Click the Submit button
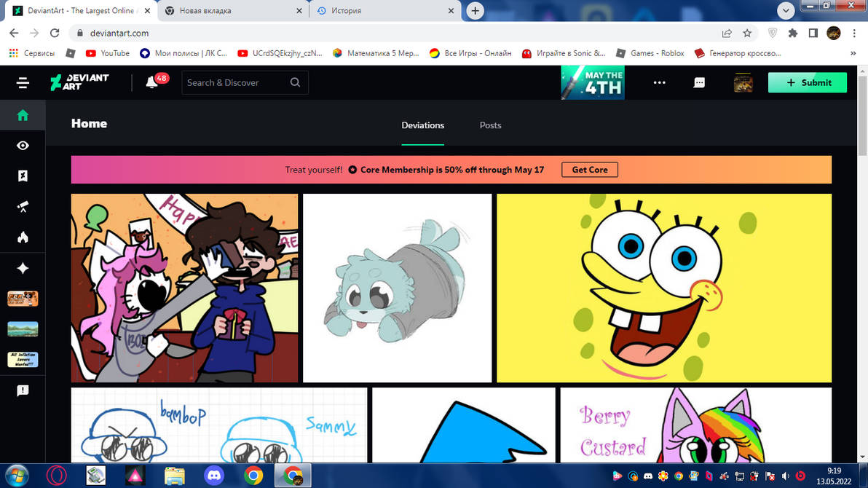Image resolution: width=868 pixels, height=488 pixels. pyautogui.click(x=807, y=82)
